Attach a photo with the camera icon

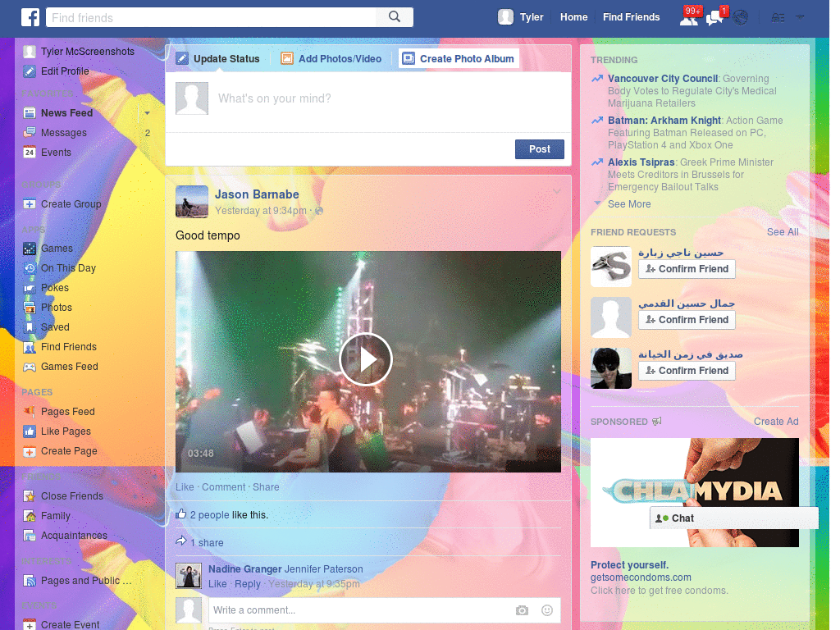(x=522, y=610)
